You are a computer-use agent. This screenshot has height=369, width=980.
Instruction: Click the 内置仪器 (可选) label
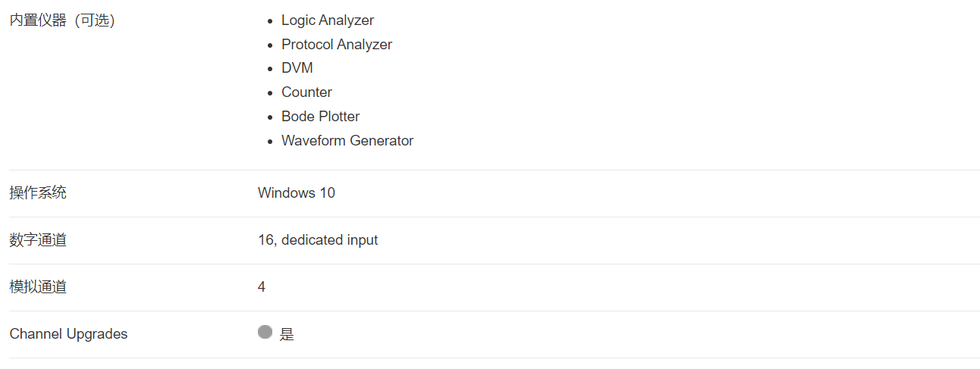[62, 20]
